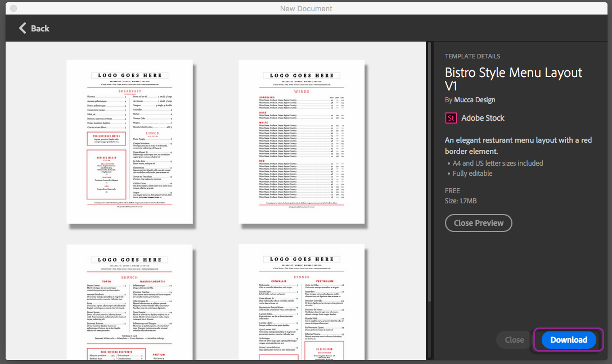Click the Close Preview button
This screenshot has width=612, height=364.
click(479, 223)
